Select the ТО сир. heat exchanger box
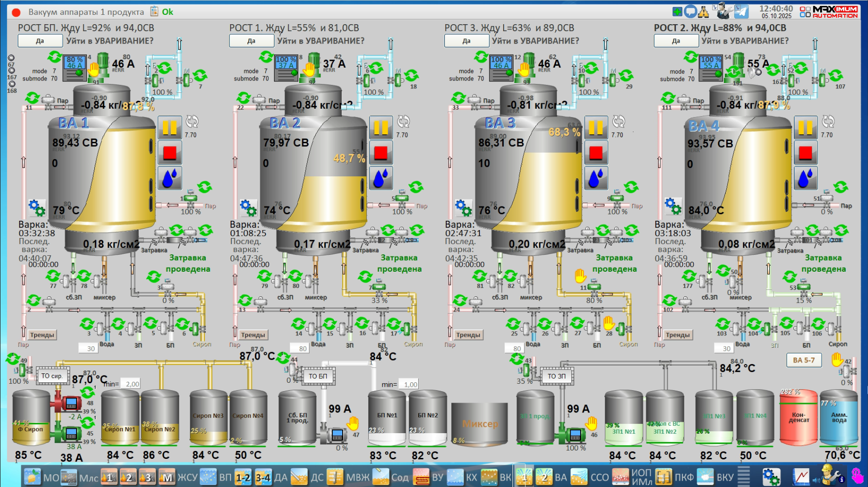Viewport: 868px width, 487px height. 52,376
